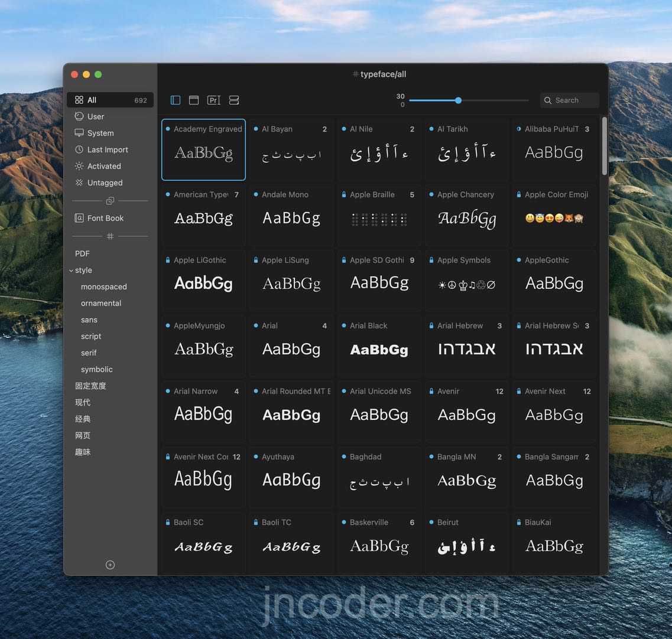Select the sans style tag
672x639 pixels.
point(89,320)
